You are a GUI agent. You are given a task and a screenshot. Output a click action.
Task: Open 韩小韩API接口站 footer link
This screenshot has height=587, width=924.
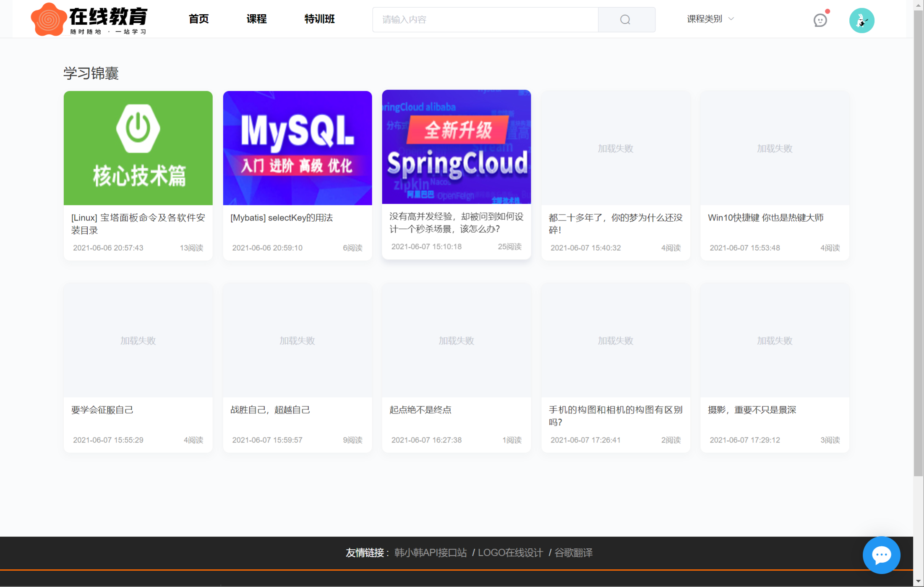431,553
